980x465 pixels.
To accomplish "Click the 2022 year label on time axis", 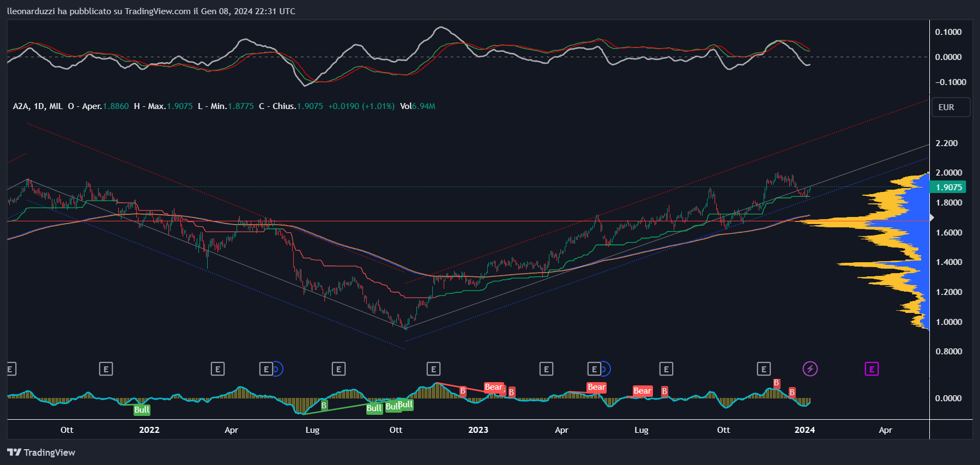I will [x=149, y=430].
